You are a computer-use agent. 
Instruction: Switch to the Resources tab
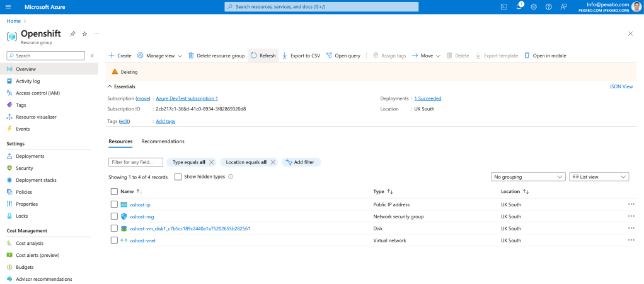[120, 141]
